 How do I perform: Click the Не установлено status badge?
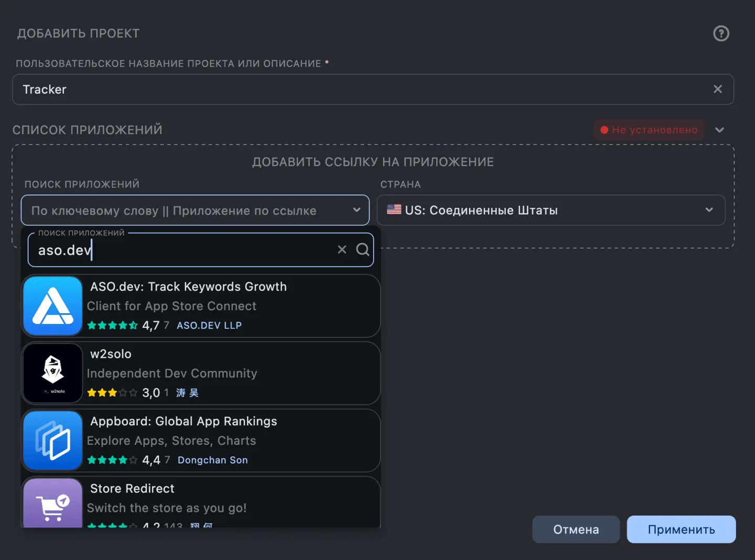(x=649, y=129)
